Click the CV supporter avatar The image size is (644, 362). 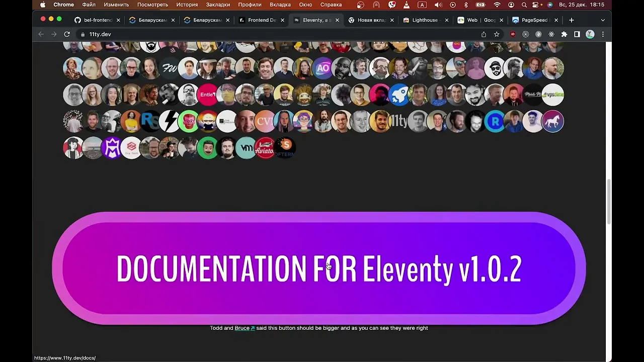(x=265, y=121)
